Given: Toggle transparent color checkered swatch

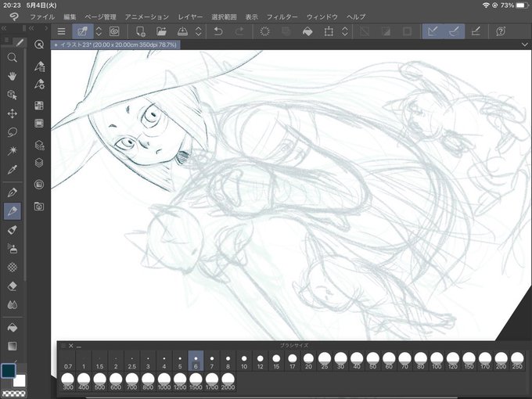Looking at the screenshot, I should (x=13, y=394).
